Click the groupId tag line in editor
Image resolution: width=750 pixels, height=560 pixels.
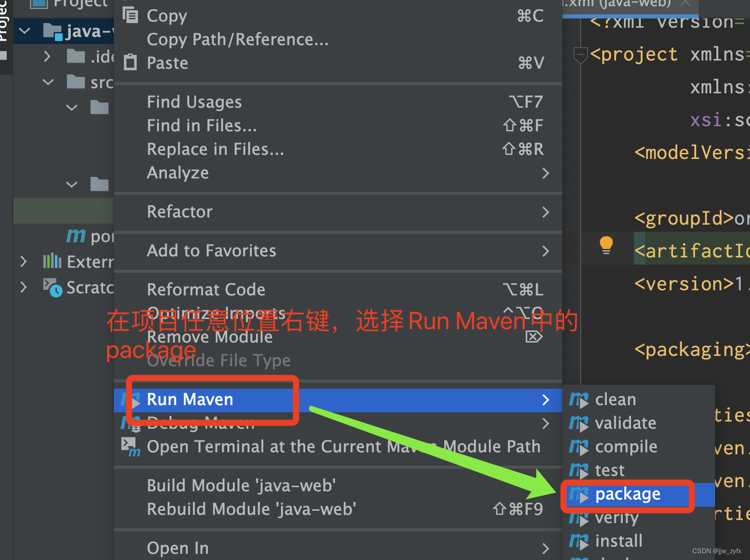coord(692,218)
